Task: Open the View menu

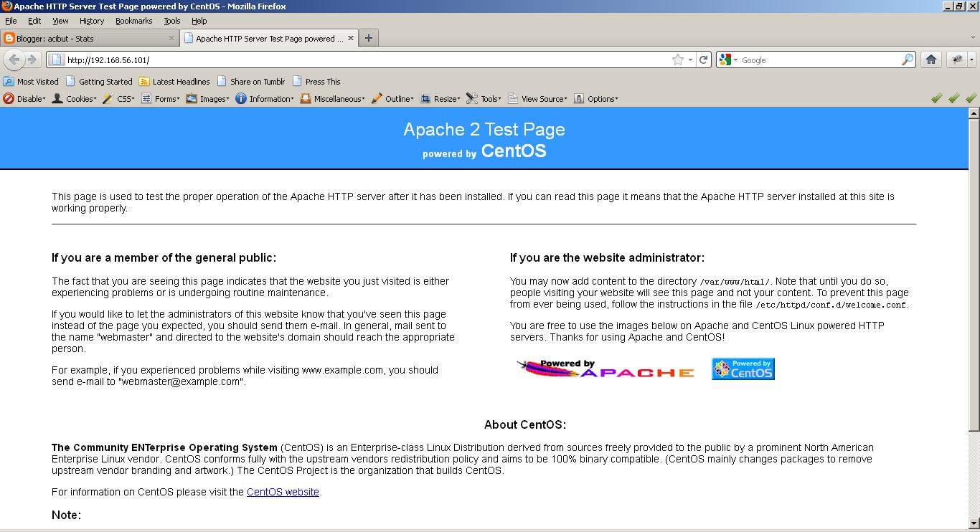Action: pyautogui.click(x=60, y=21)
